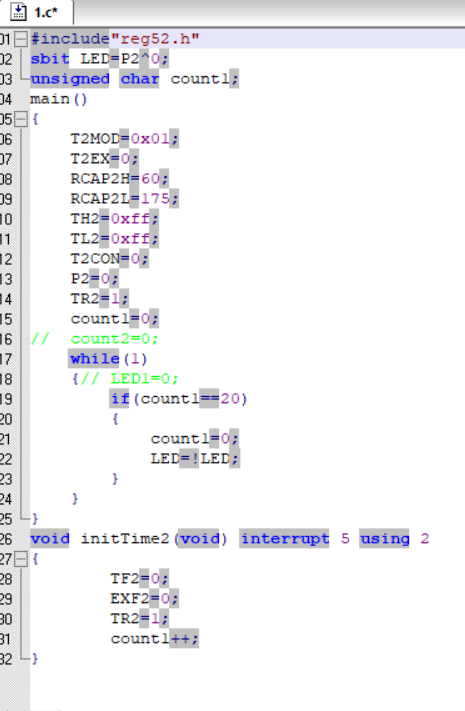This screenshot has width=465, height=711.
Task: Click the document icon on the 1.c tab
Action: [x=18, y=12]
